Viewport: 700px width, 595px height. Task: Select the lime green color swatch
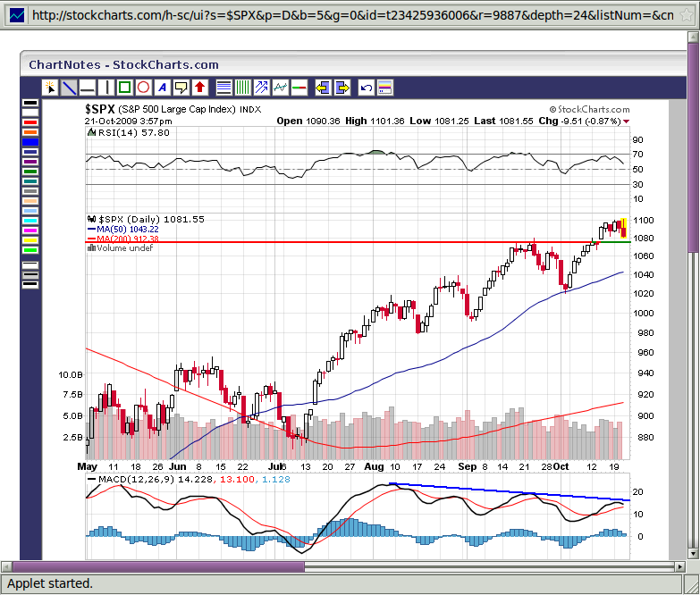(x=30, y=250)
